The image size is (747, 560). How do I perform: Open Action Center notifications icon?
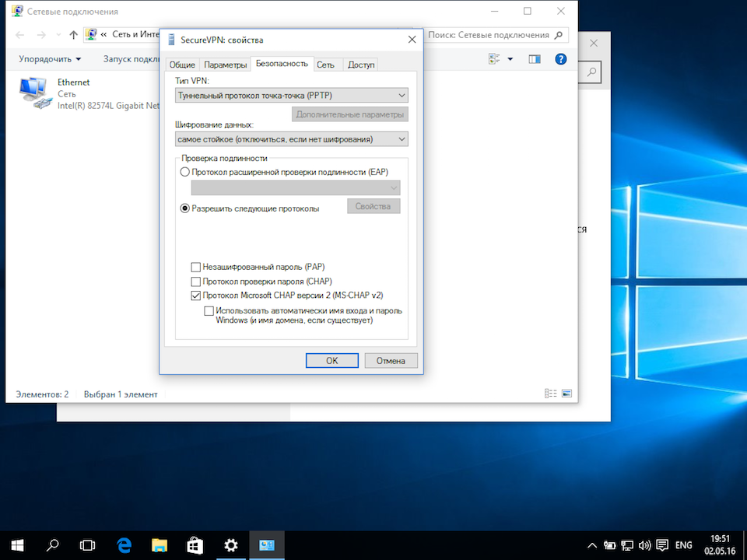coord(661,546)
